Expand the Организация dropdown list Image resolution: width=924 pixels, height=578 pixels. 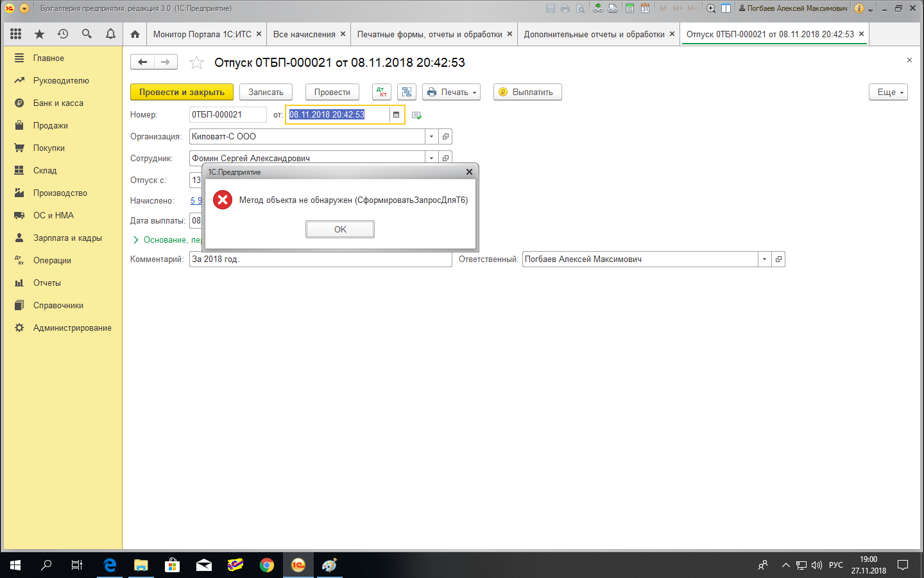(x=431, y=136)
